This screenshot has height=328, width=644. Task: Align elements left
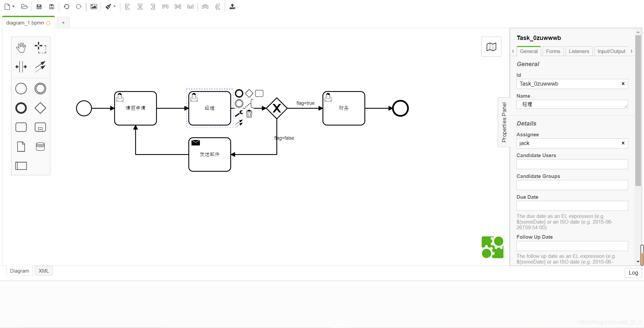click(127, 7)
